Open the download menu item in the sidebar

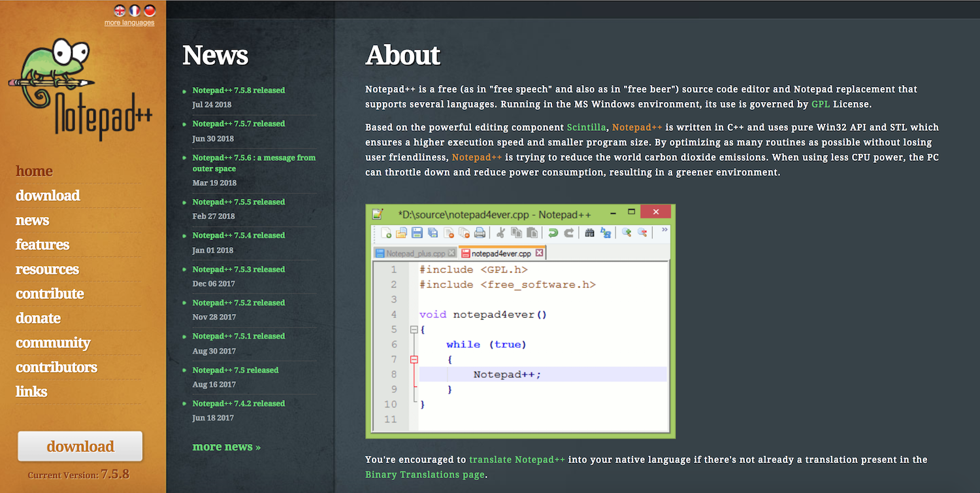point(48,195)
